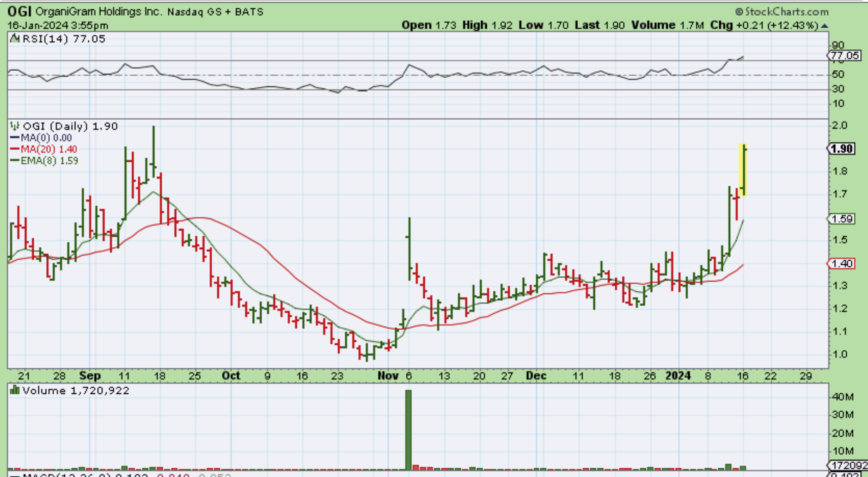This screenshot has width=868, height=477.
Task: Click the 10 label on the RSI axis
Action: [838, 103]
